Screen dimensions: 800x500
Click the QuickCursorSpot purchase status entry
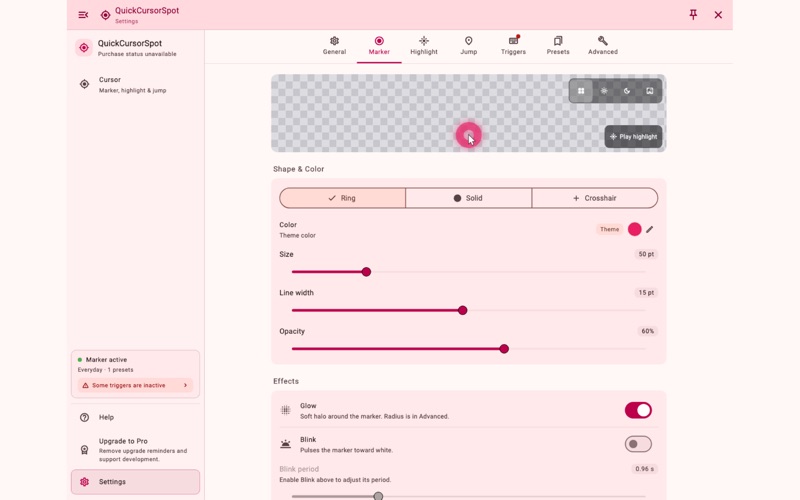click(135, 48)
